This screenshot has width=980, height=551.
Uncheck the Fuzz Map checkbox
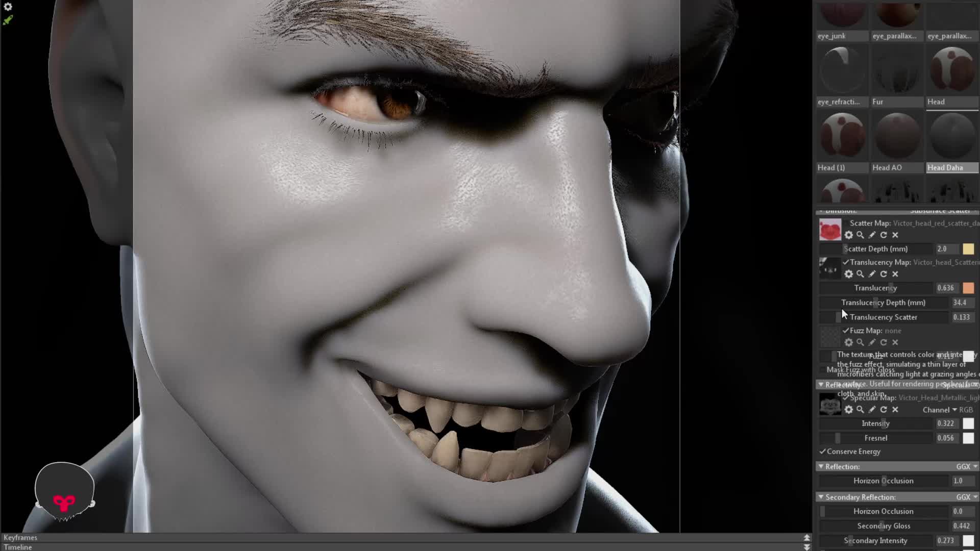point(846,331)
